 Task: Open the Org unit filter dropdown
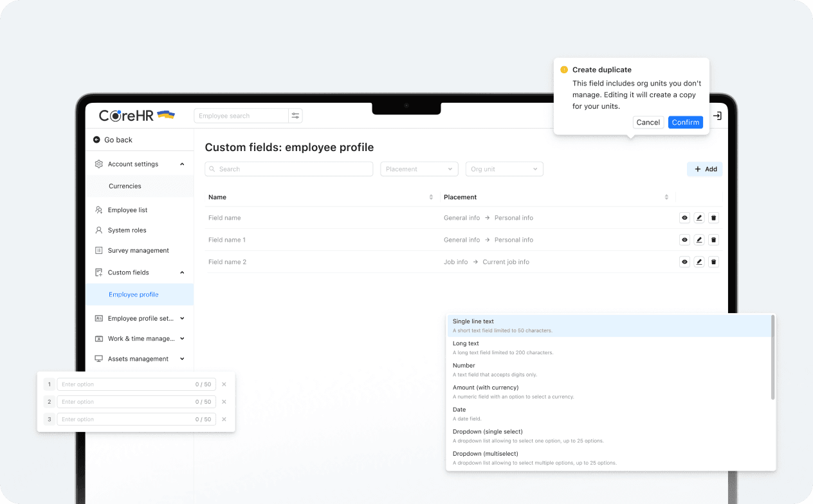504,169
